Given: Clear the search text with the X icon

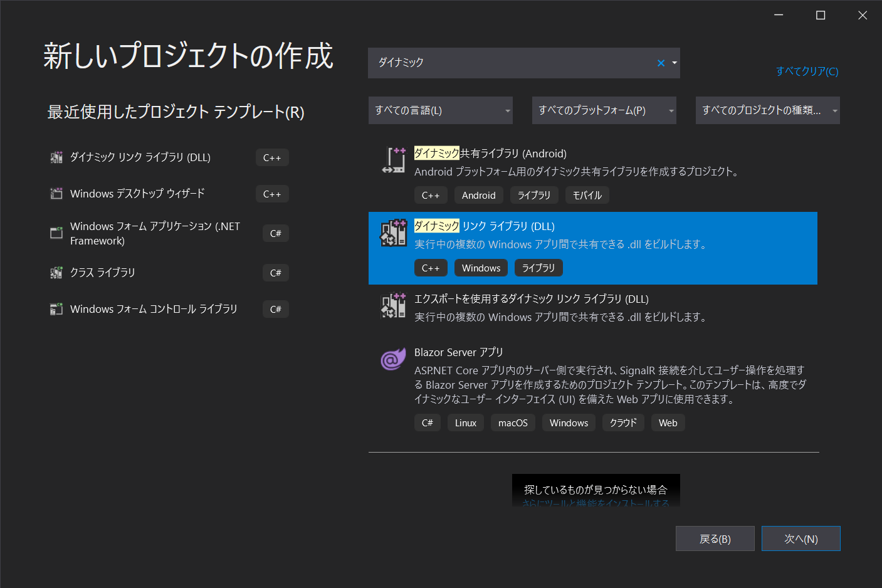Looking at the screenshot, I should tap(661, 63).
